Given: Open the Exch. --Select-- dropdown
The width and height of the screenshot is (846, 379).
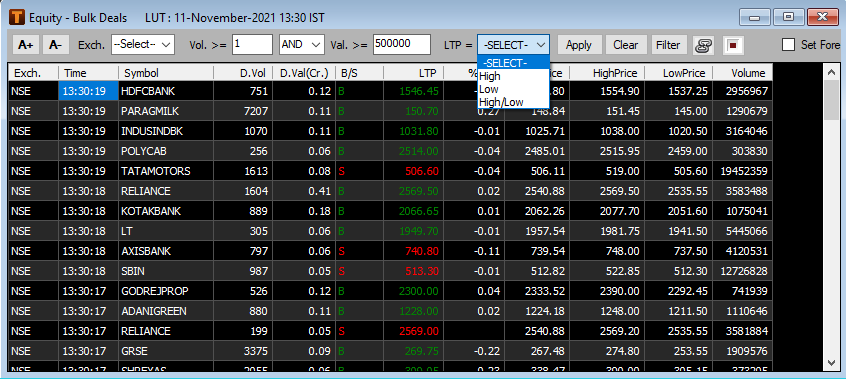Looking at the screenshot, I should click(143, 45).
